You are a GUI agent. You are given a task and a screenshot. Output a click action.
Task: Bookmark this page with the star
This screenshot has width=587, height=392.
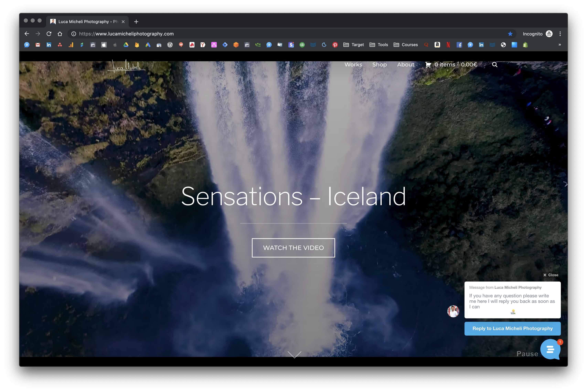click(510, 34)
